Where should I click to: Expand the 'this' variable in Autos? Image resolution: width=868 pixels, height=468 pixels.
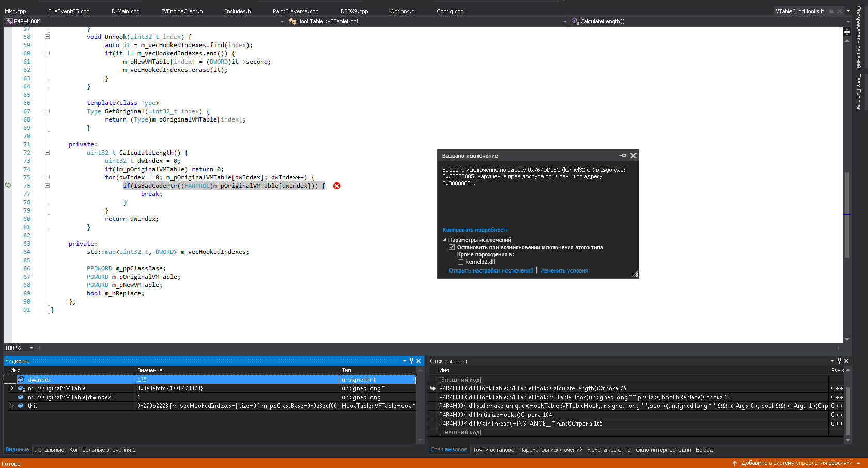12,406
